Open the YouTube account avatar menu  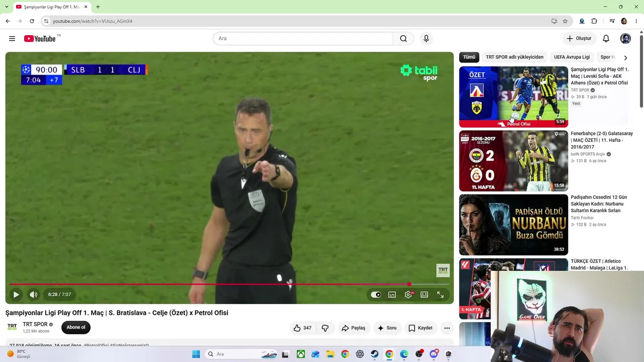click(x=625, y=39)
